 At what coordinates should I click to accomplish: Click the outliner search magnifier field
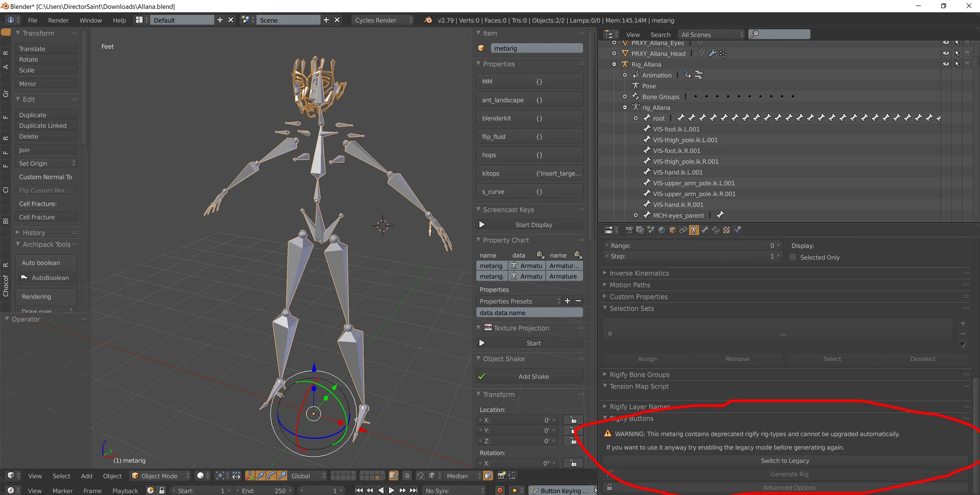click(x=779, y=34)
